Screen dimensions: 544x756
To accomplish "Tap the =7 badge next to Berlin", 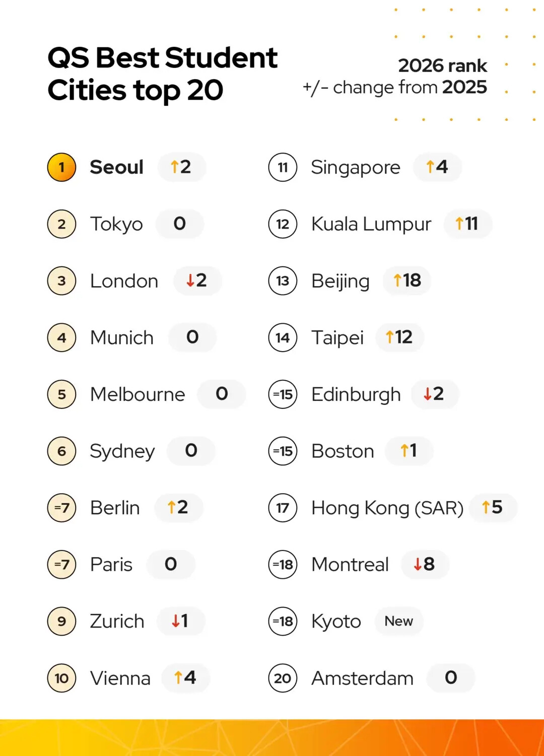I will (61, 508).
